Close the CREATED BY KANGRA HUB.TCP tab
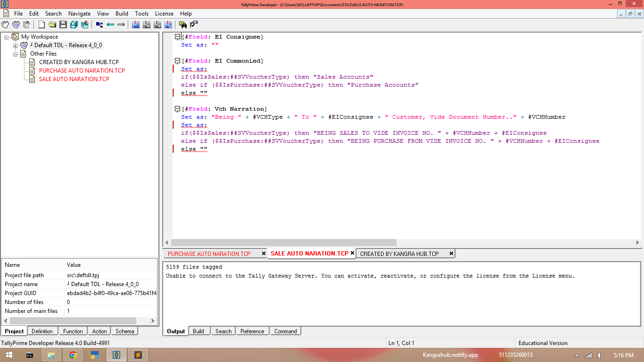This screenshot has height=362, width=644. 451,254
